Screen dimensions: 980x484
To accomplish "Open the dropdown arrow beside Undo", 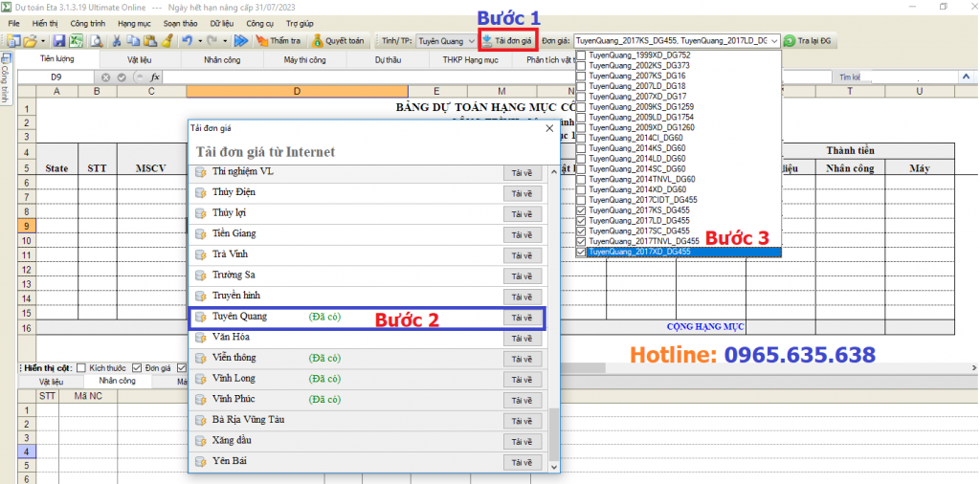I will (x=199, y=41).
